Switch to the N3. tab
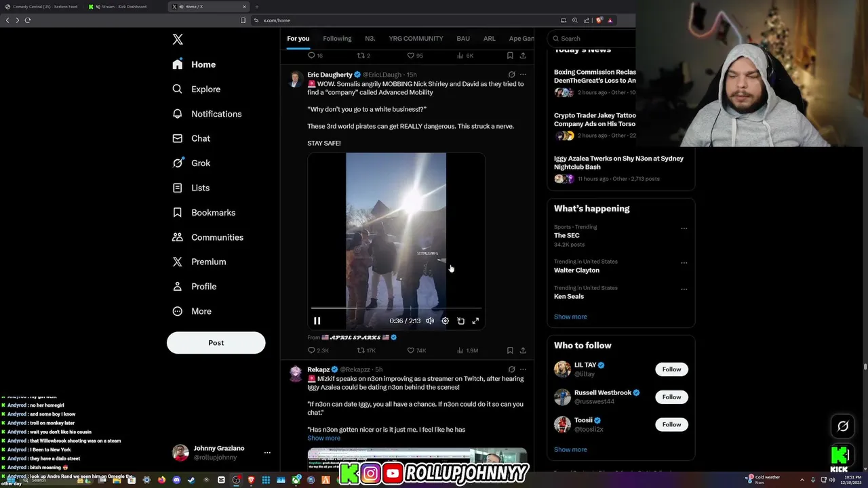Viewport: 868px width, 488px height. coord(370,39)
